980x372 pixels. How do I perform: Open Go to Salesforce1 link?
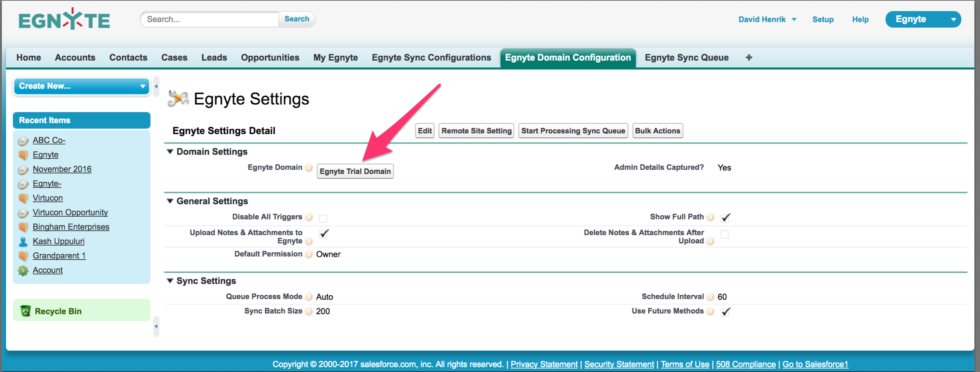(815, 364)
